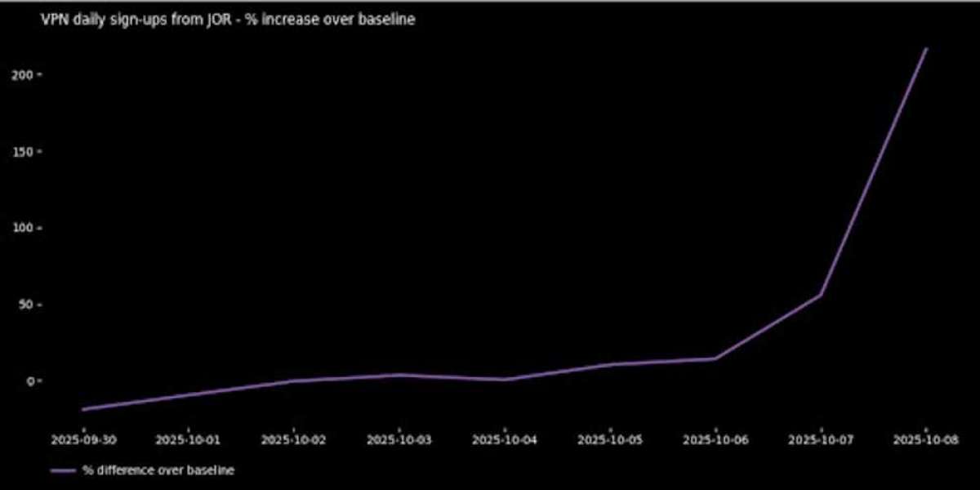Choose the 2025-10-07 x-axis date label

pos(821,440)
